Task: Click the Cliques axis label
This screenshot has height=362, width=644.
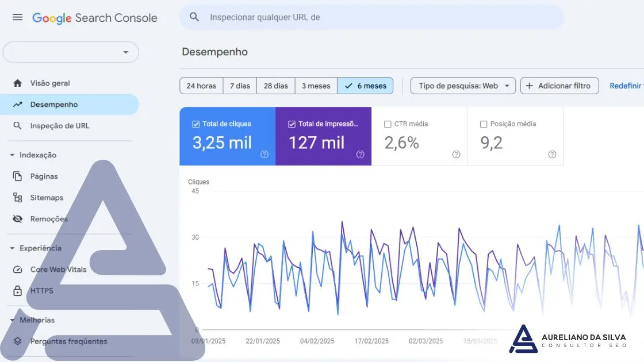Action: 199,182
